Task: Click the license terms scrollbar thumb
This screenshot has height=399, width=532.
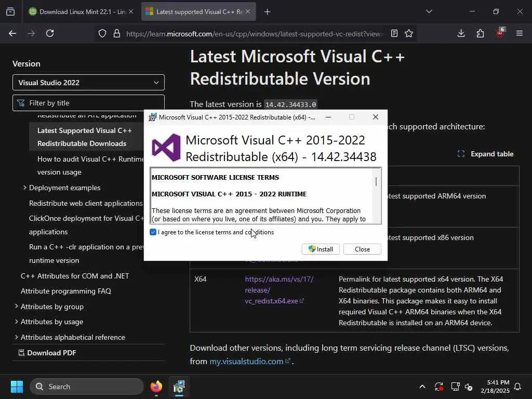Action: click(376, 181)
